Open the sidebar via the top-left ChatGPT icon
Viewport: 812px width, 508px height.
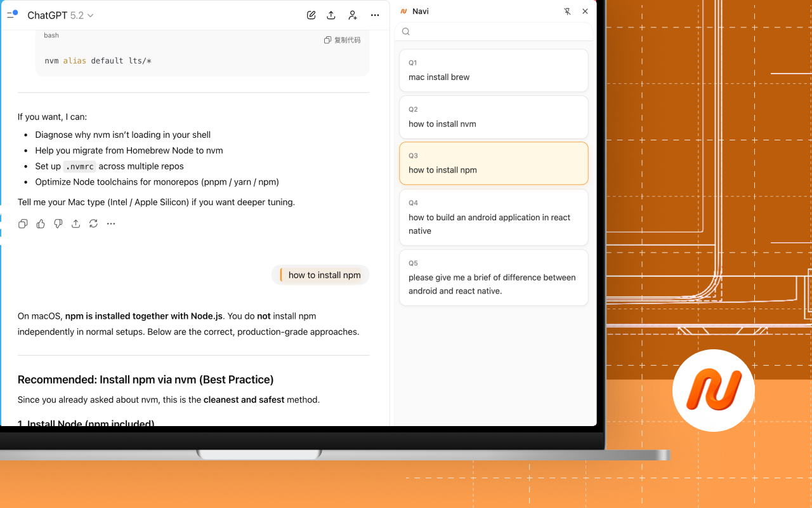click(12, 14)
